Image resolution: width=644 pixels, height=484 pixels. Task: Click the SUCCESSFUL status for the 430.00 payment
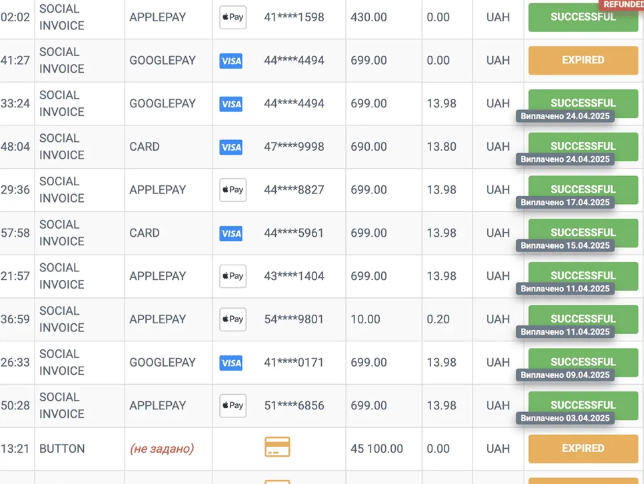pos(582,17)
